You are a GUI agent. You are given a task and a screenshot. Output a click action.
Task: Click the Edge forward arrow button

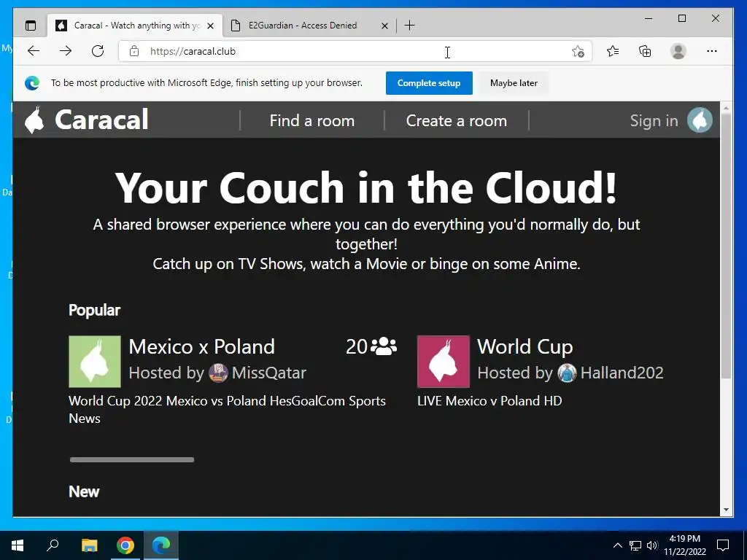(66, 51)
